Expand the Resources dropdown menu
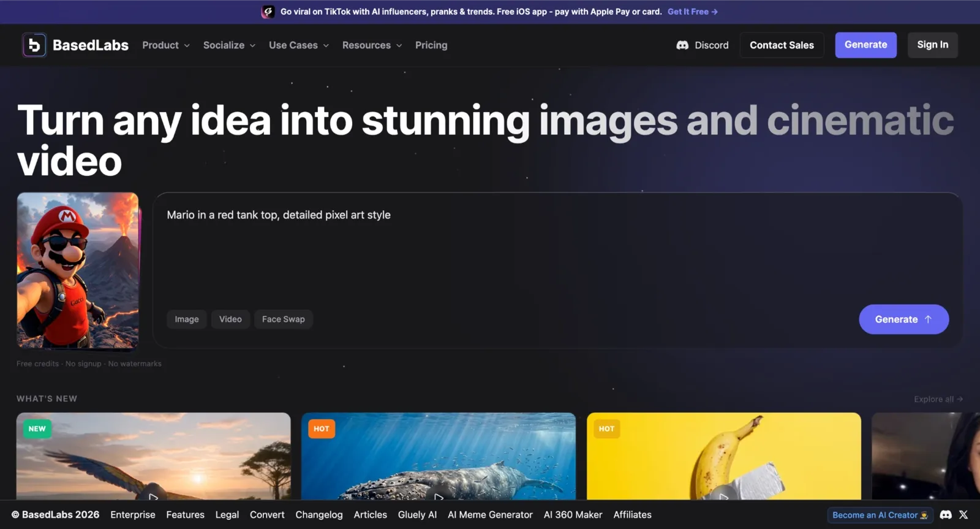The width and height of the screenshot is (980, 529). [372, 45]
